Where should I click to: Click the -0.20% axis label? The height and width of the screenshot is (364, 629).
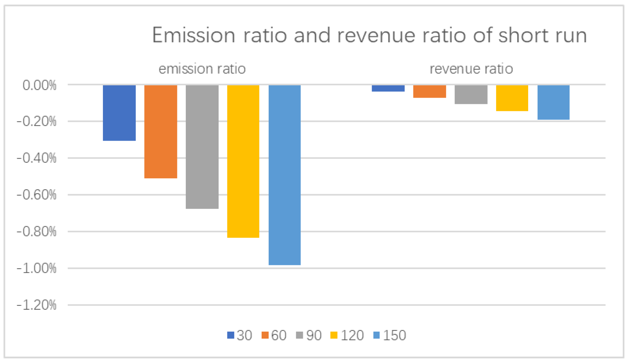click(37, 122)
